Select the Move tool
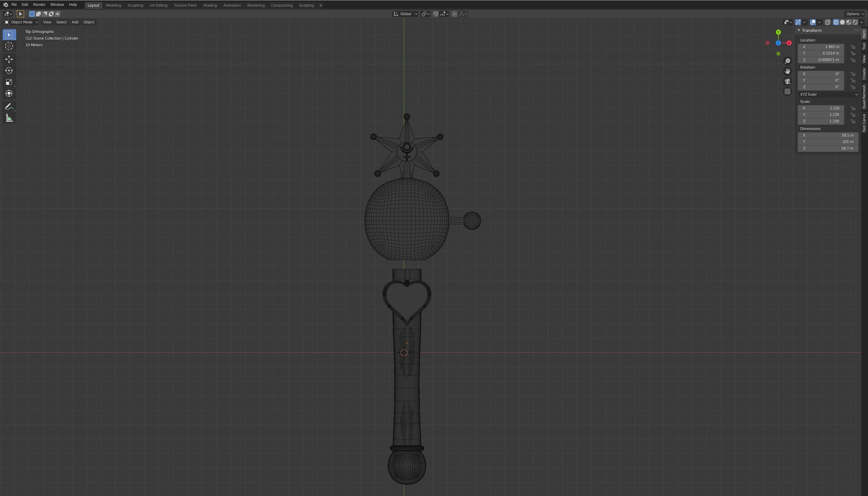The image size is (868, 496). [x=9, y=59]
